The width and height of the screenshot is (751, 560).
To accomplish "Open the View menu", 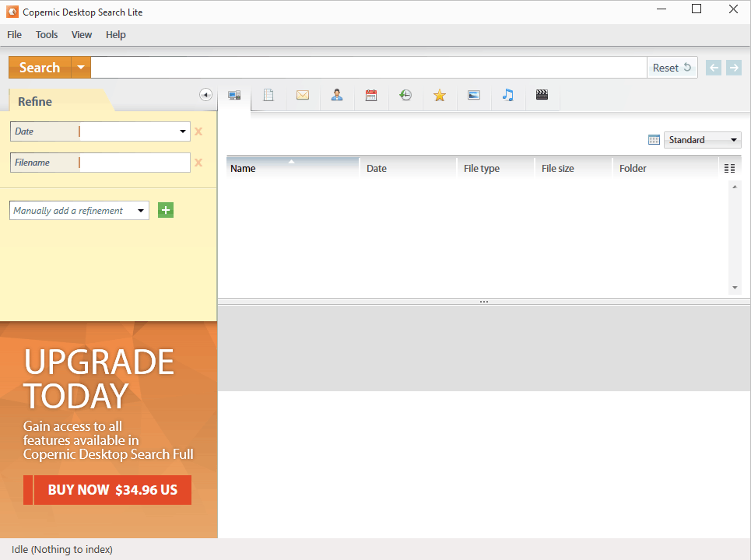I will click(x=82, y=34).
